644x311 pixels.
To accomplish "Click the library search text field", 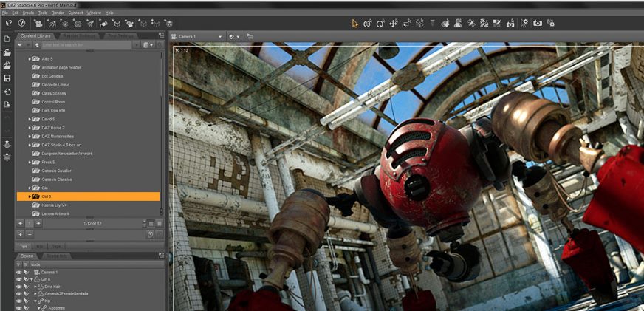I will click(86, 44).
